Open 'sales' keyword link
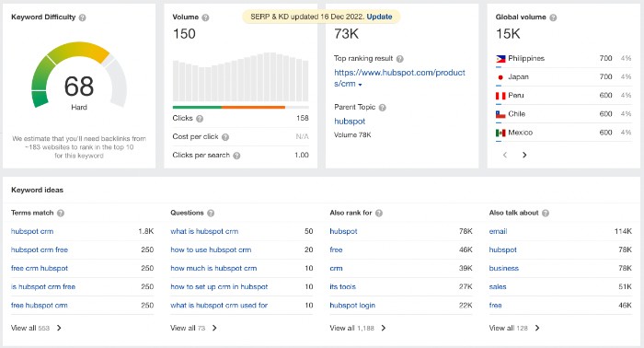Image resolution: width=644 pixels, height=348 pixels. coord(498,287)
